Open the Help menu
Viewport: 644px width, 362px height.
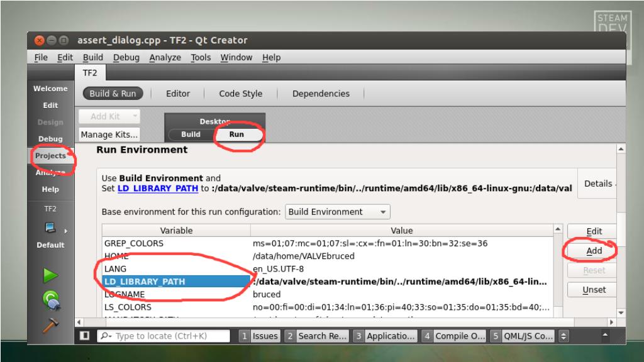pos(271,57)
